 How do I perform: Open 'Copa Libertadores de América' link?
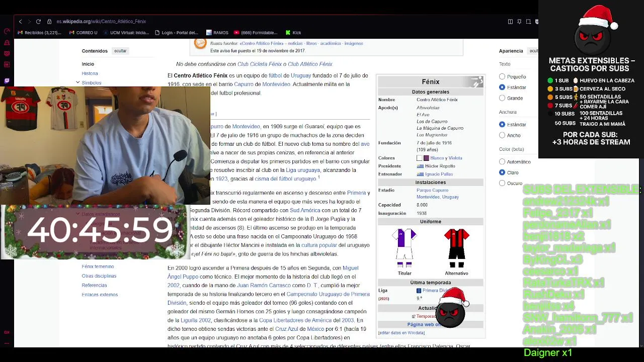tap(295, 320)
